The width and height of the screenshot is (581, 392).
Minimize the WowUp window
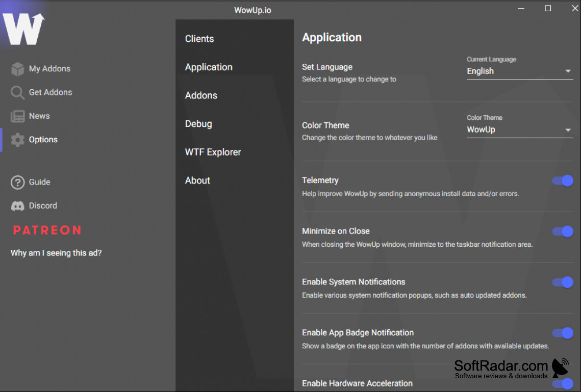coord(521,8)
